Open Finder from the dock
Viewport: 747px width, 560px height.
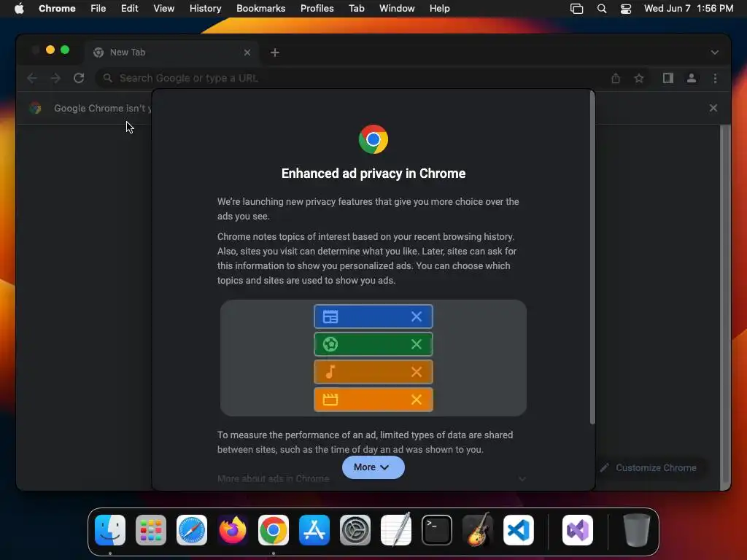[110, 530]
